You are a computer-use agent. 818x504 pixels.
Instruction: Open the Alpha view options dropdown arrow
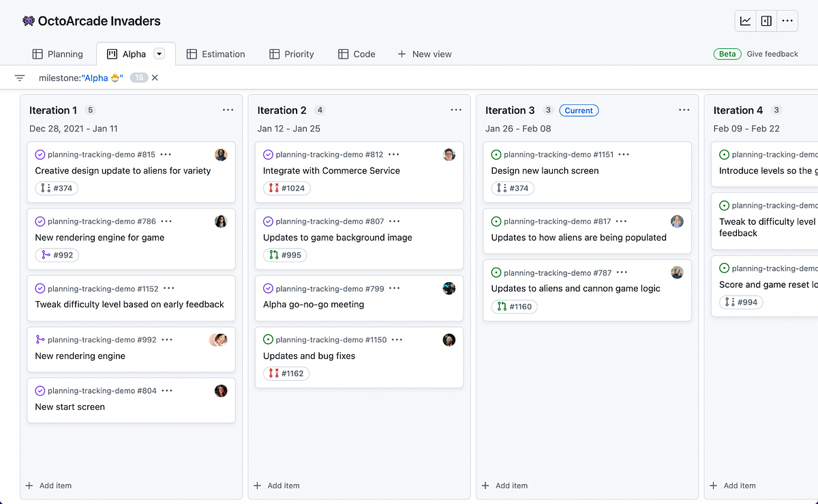pos(159,53)
